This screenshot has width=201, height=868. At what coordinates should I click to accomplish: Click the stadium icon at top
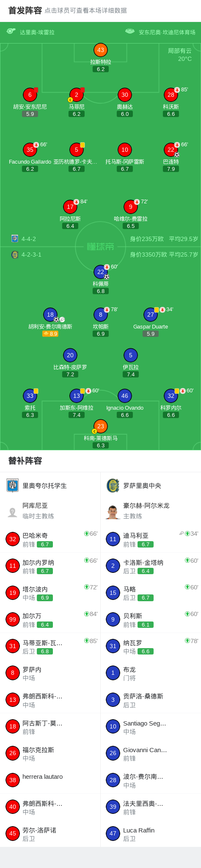130,31
